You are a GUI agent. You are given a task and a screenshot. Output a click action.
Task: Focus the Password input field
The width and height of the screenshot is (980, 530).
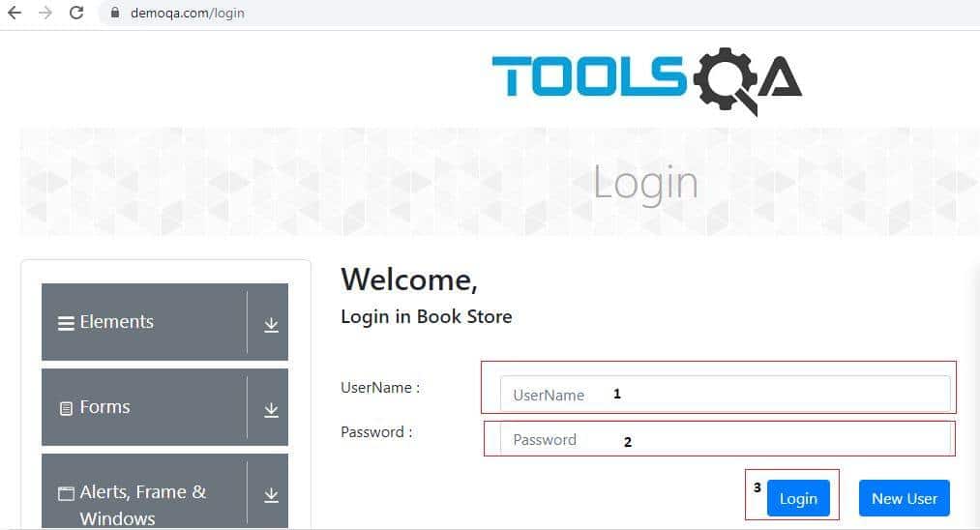[x=725, y=439]
